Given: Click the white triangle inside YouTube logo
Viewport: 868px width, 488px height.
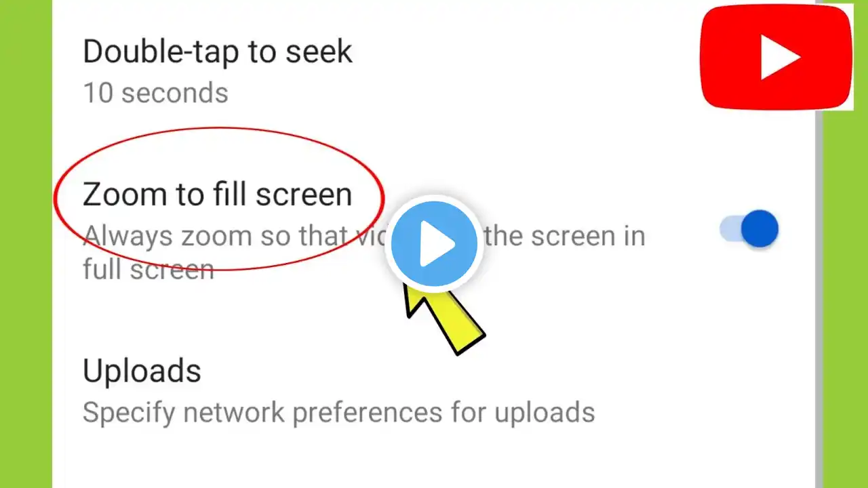Looking at the screenshot, I should tap(778, 58).
